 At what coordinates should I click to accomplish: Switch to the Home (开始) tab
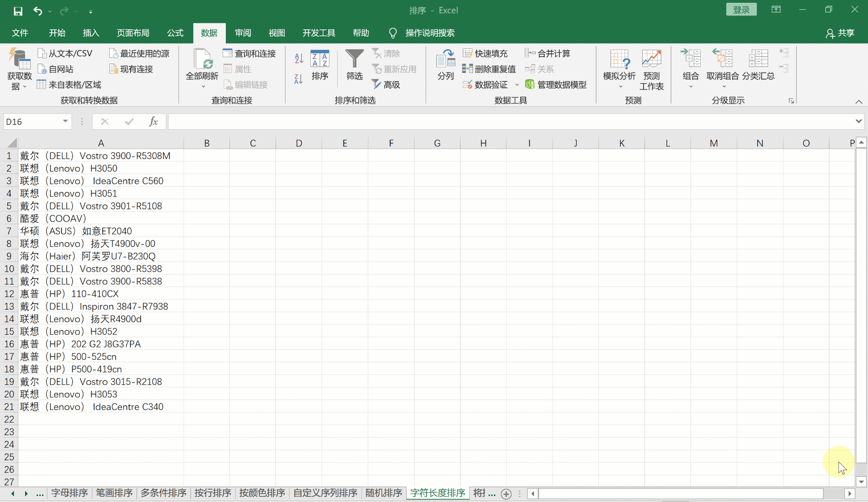(57, 33)
